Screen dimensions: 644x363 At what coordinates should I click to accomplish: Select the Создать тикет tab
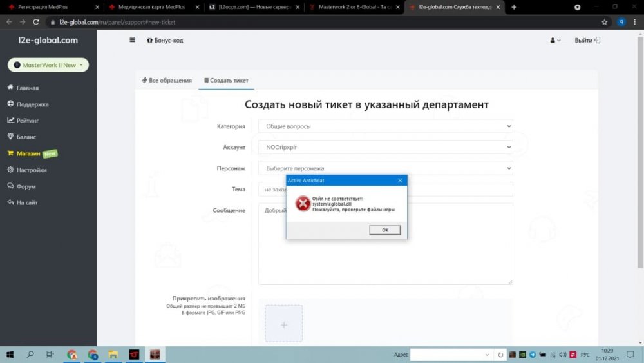point(226,81)
